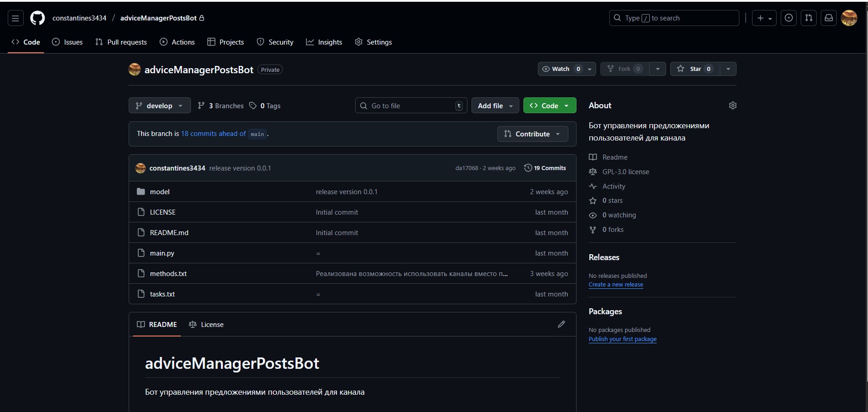Open the 0 forks link
The image size is (868, 412).
pyautogui.click(x=607, y=230)
